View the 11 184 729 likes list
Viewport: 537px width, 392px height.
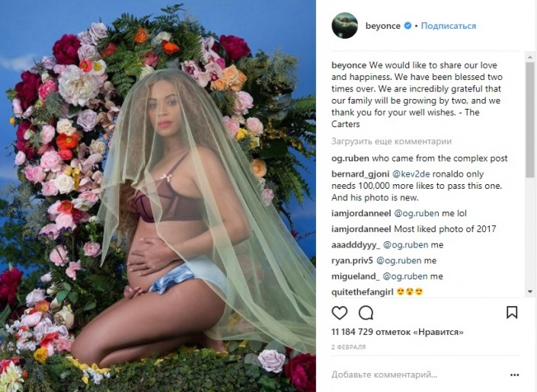click(x=398, y=332)
